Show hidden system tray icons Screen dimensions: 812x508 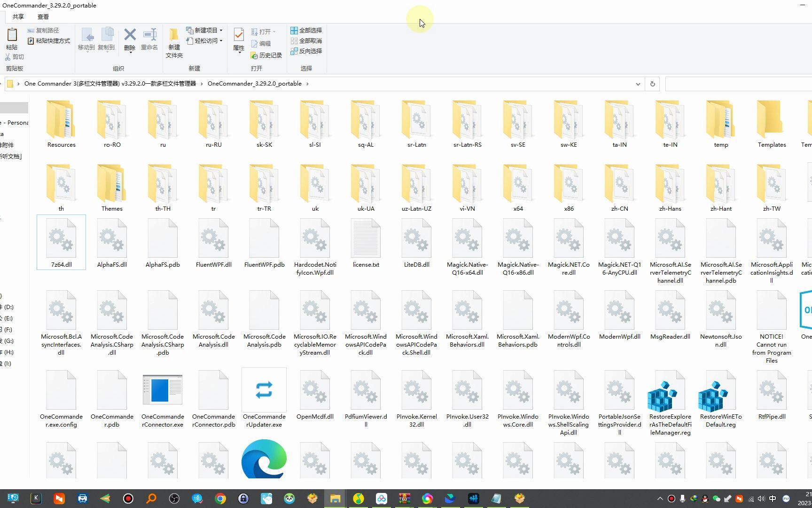tap(660, 499)
